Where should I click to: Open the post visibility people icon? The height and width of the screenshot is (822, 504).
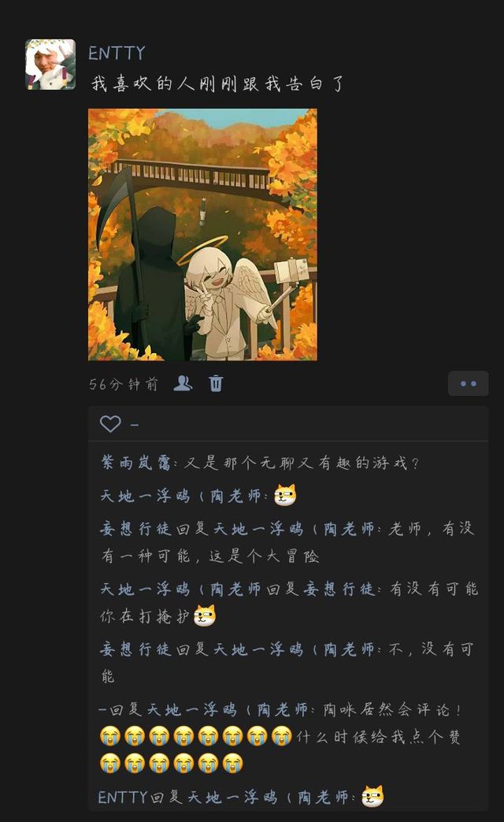click(x=183, y=384)
